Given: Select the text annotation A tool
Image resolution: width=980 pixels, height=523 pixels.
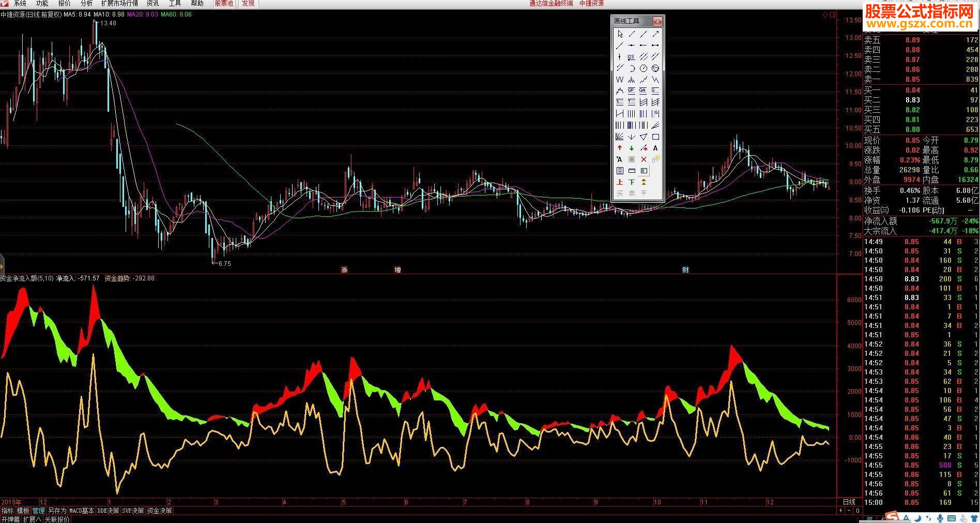Looking at the screenshot, I should pyautogui.click(x=655, y=148).
